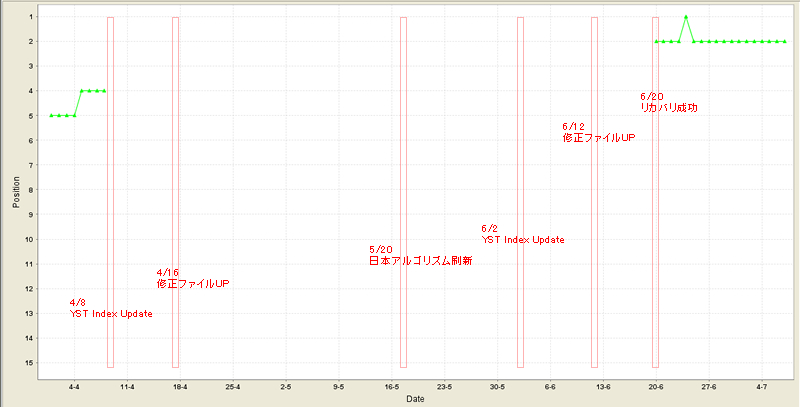
Task: Click the position axis label '8'
Action: pos(31,190)
